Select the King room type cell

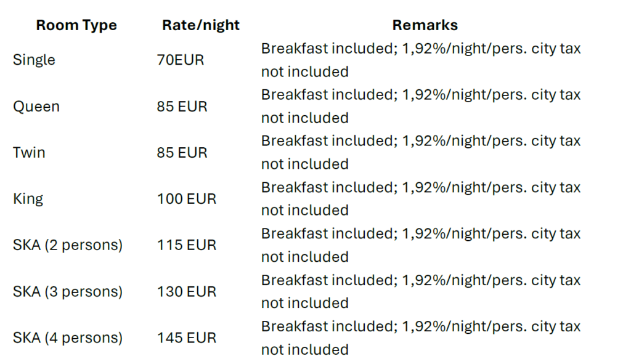coord(28,199)
